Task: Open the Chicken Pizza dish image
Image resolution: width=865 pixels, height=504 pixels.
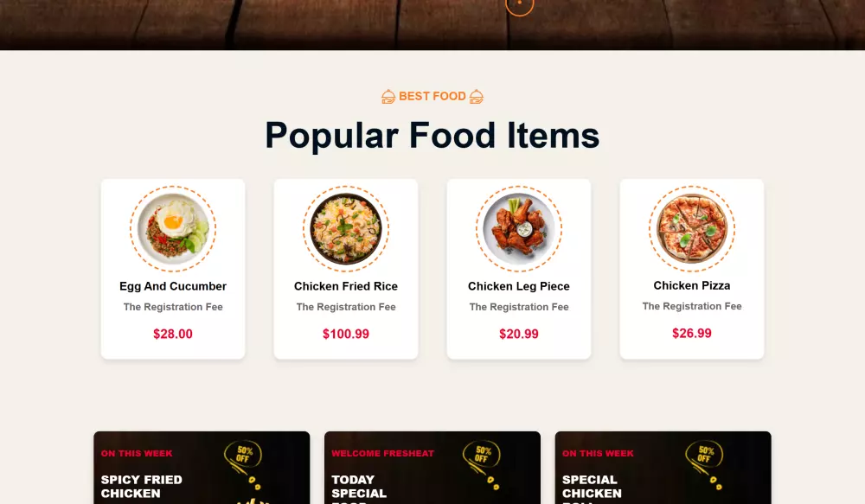Action: tap(692, 229)
